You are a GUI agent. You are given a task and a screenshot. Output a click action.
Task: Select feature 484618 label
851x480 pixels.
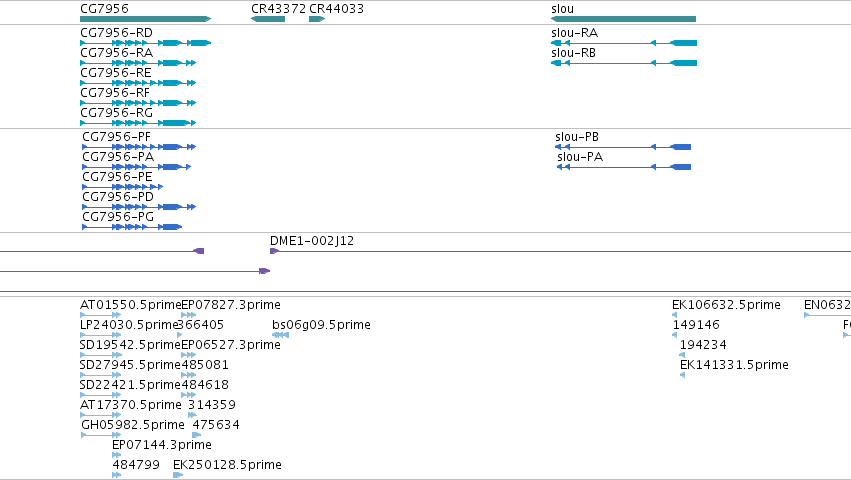(x=205, y=385)
